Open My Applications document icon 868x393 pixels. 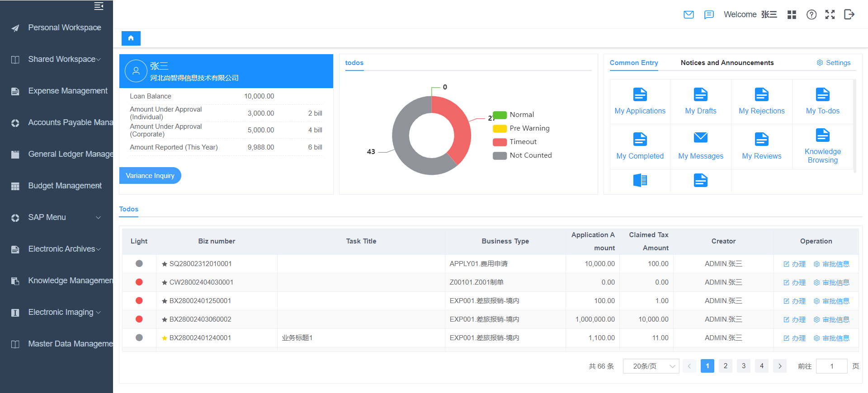click(640, 94)
